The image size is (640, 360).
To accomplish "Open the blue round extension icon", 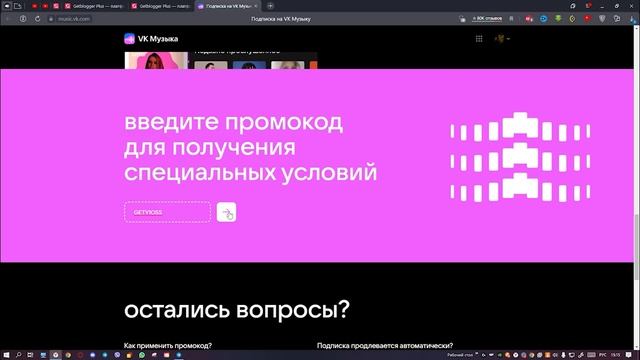I will click(543, 19).
